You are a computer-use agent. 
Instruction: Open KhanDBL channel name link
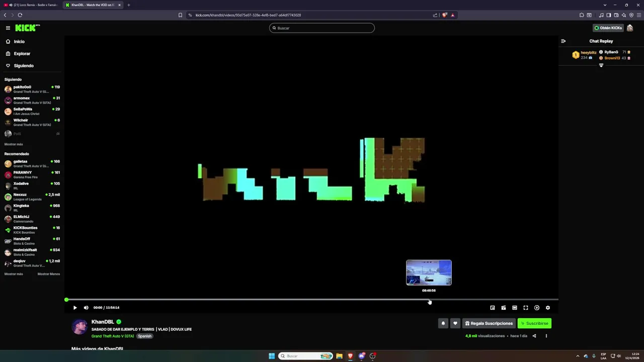[x=103, y=322]
